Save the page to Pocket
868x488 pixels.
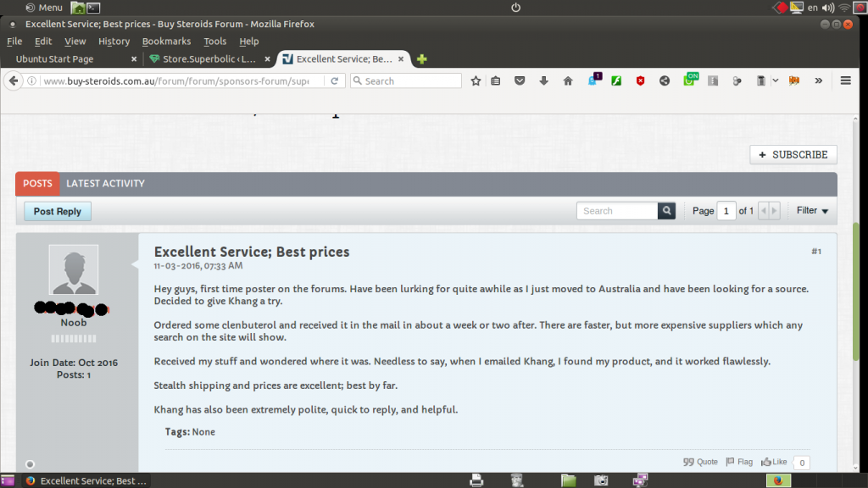520,80
